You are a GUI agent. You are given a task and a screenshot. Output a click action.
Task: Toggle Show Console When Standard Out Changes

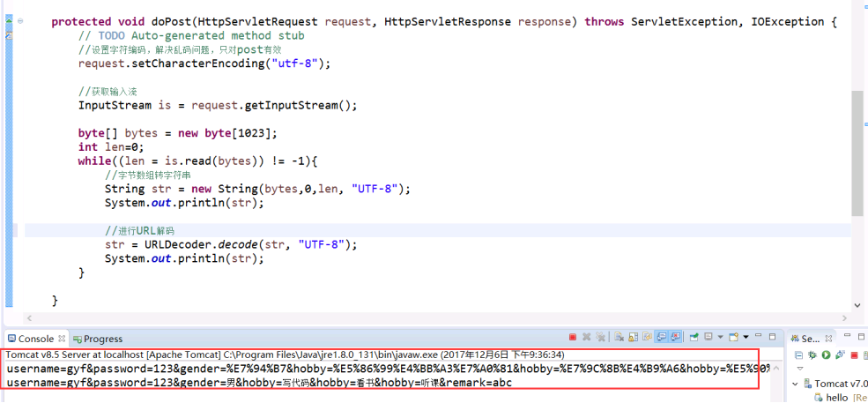(662, 337)
